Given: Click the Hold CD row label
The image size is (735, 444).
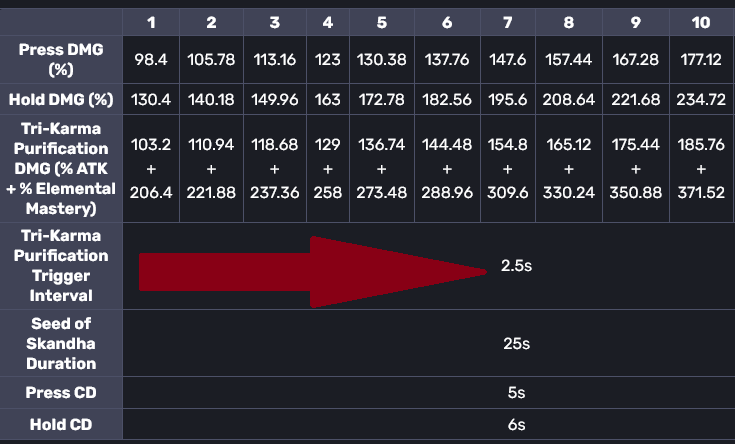Looking at the screenshot, I should (x=61, y=424).
